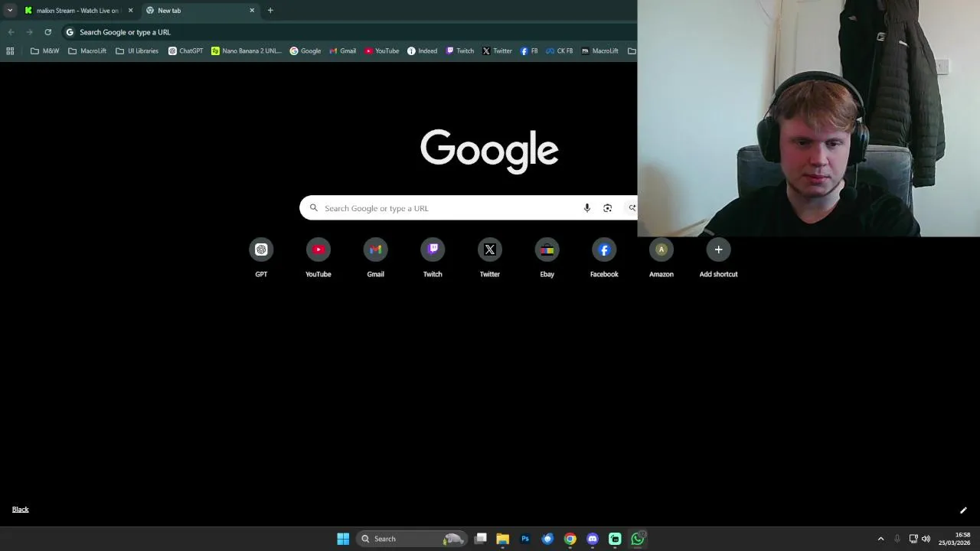Open the Twitch shortcut tile

click(433, 258)
